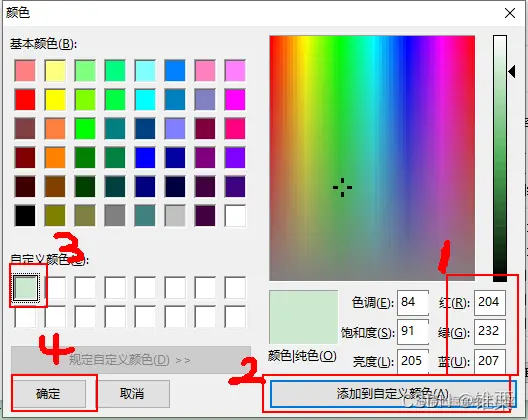Image resolution: width=528 pixels, height=420 pixels.
Task: Click the 色调(E): label text
Action: click(372, 302)
